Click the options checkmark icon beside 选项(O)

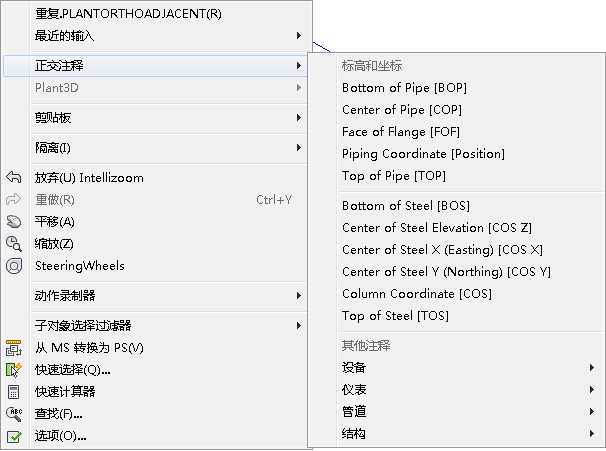14,436
